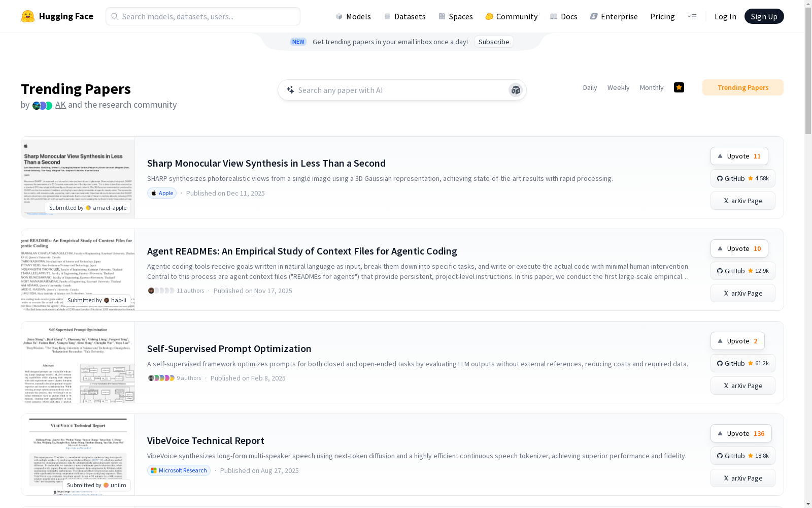Switch to the Weekly papers view
This screenshot has height=508, width=812.
click(x=618, y=87)
